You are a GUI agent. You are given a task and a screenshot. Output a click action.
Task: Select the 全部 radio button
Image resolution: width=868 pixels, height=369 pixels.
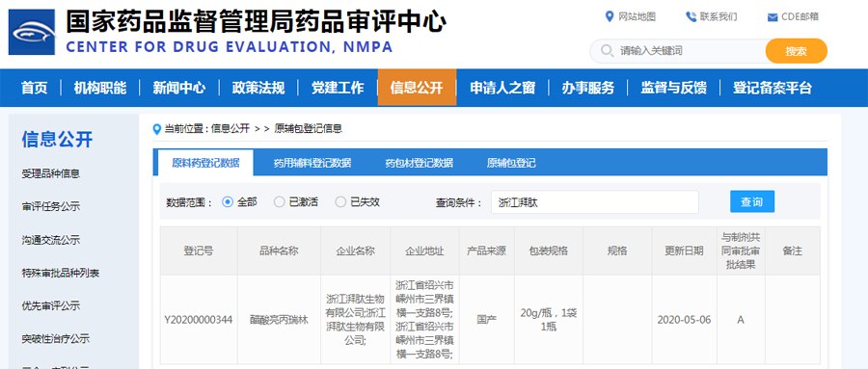(227, 202)
